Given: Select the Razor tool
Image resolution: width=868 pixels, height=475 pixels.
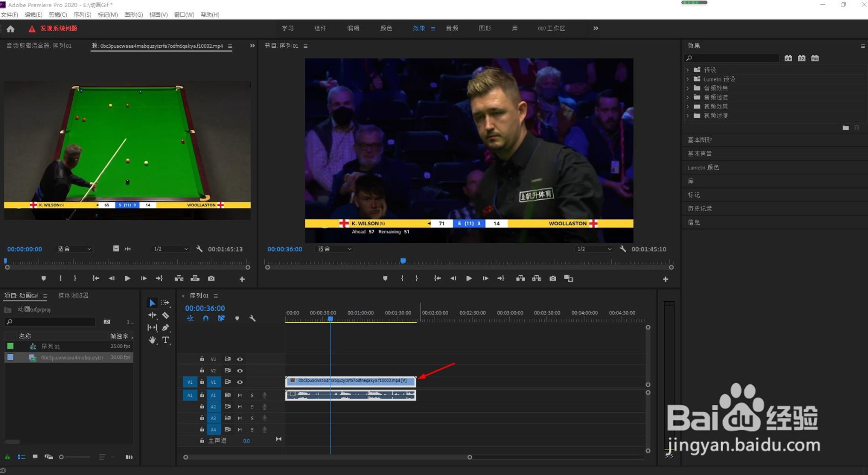Looking at the screenshot, I should coord(165,315).
